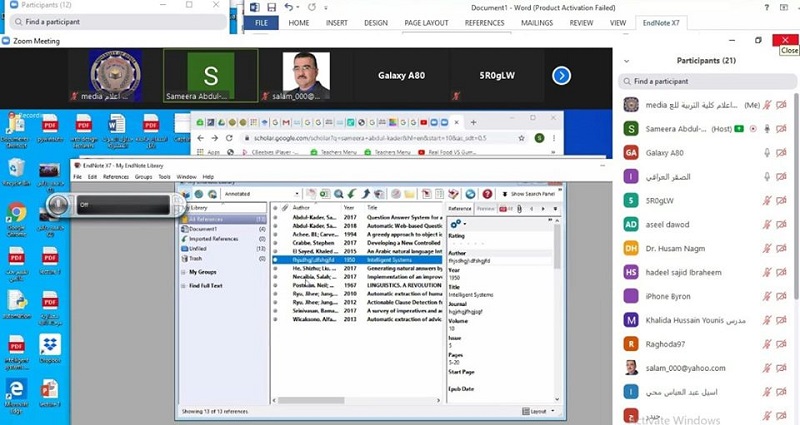Select Imported References group in EndNote

pos(223,238)
